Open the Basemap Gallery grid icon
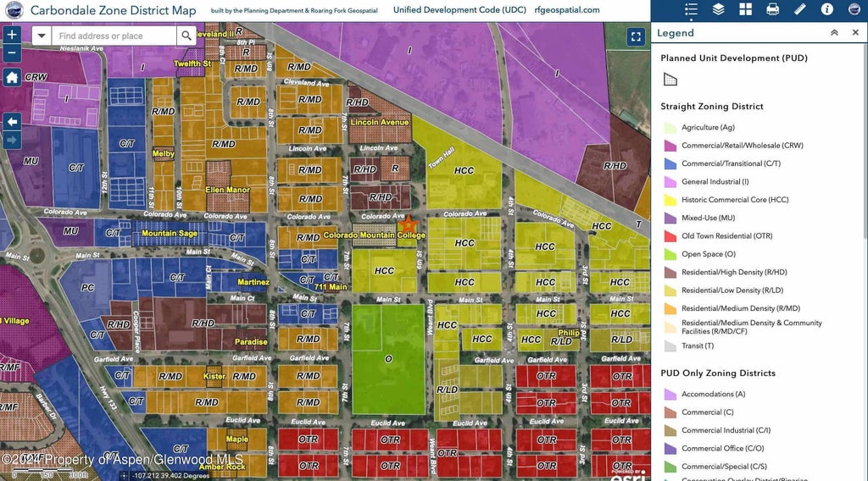Viewport: 868px width, 481px height. pos(745,9)
